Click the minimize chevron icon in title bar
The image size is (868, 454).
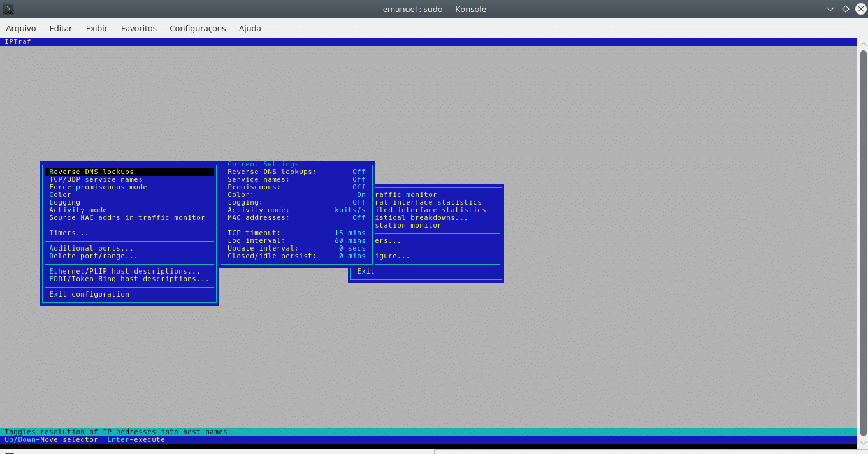click(830, 9)
